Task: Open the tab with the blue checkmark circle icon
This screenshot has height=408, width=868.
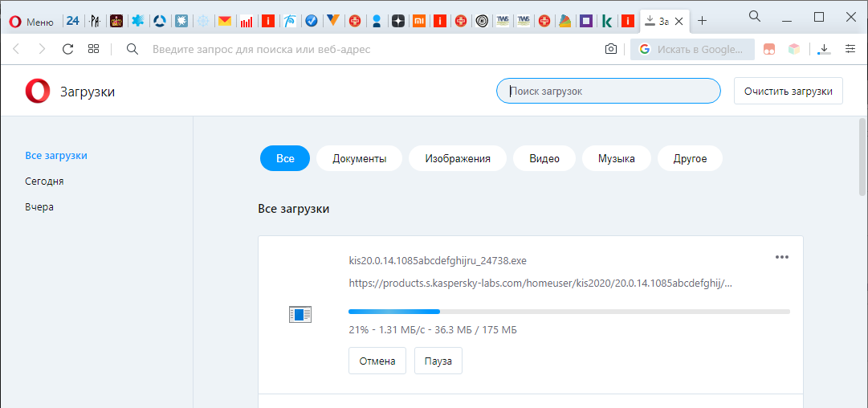Action: [x=311, y=22]
